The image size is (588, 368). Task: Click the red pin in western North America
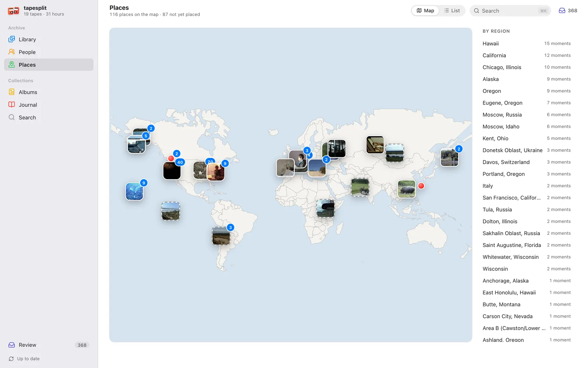[x=171, y=158]
